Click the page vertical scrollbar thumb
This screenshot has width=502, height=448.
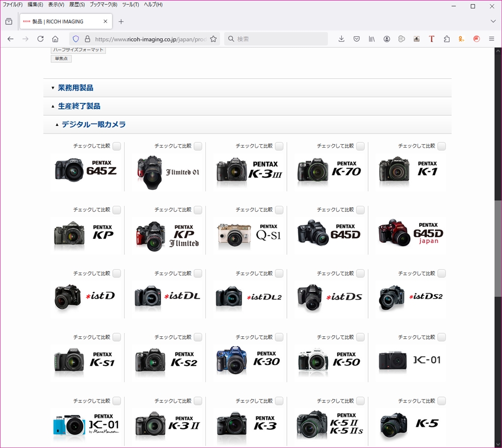point(498,249)
